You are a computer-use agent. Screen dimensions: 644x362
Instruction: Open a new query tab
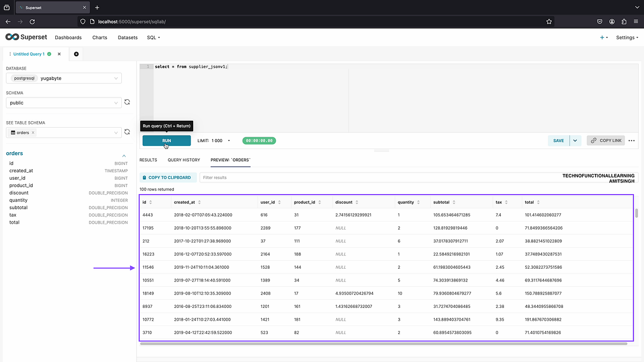click(76, 54)
